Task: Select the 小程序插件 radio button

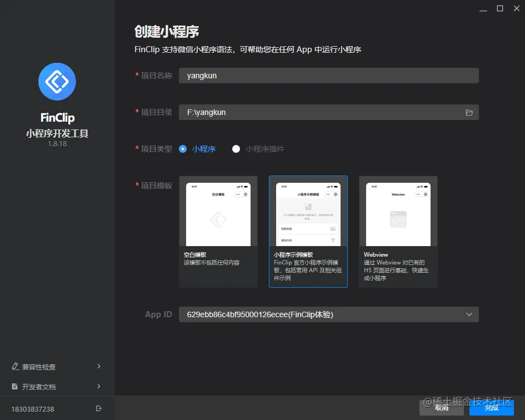Action: click(x=236, y=149)
